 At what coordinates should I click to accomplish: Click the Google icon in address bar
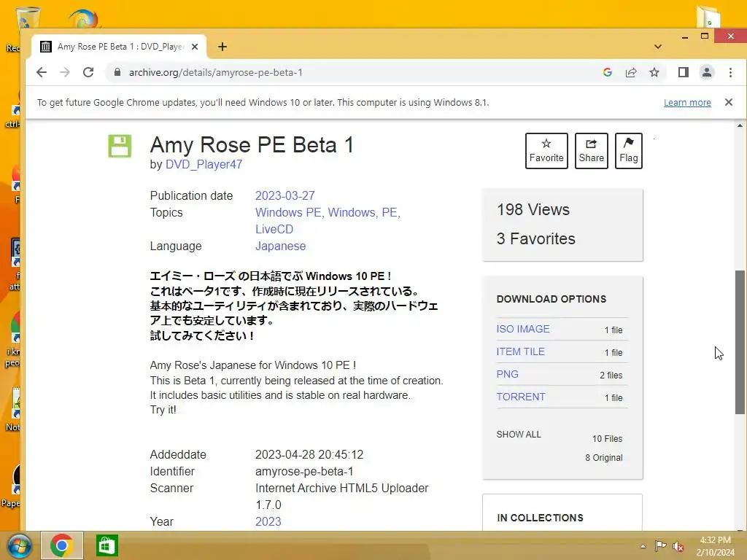(608, 72)
